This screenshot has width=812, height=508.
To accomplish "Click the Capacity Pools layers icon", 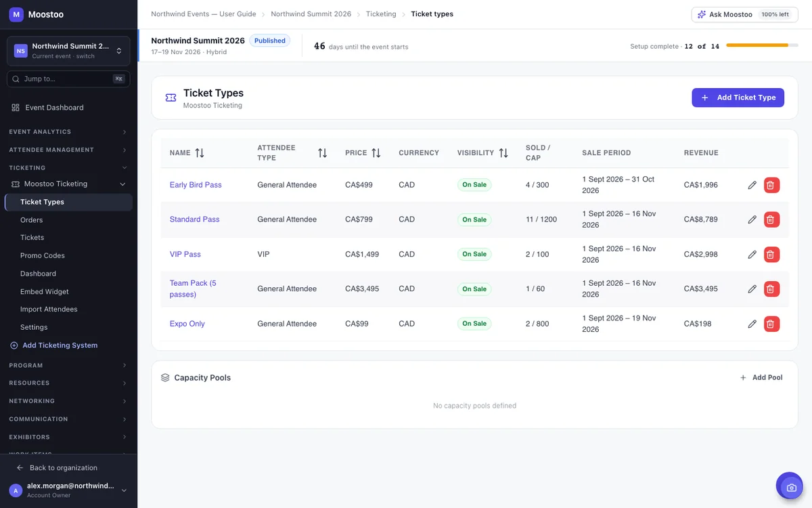I will point(165,378).
